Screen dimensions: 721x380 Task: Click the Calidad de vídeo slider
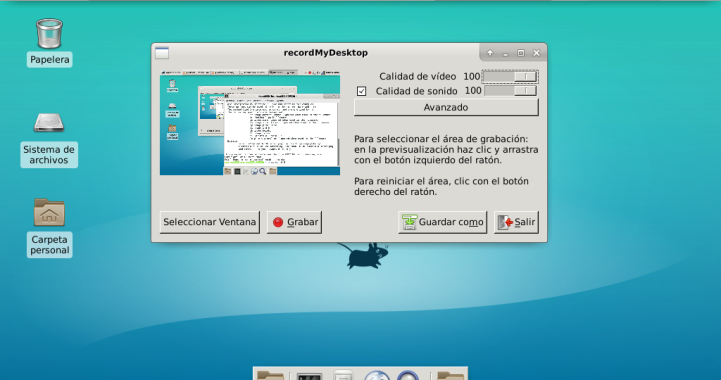[510, 76]
